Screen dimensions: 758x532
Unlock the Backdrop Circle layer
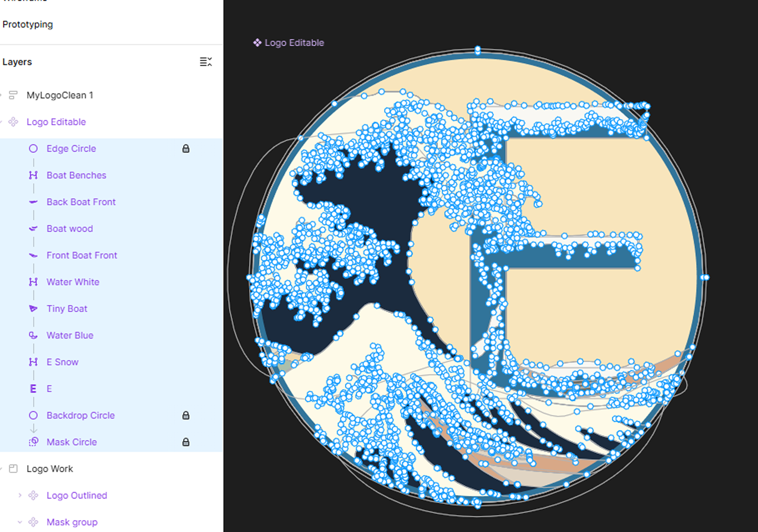pos(186,415)
